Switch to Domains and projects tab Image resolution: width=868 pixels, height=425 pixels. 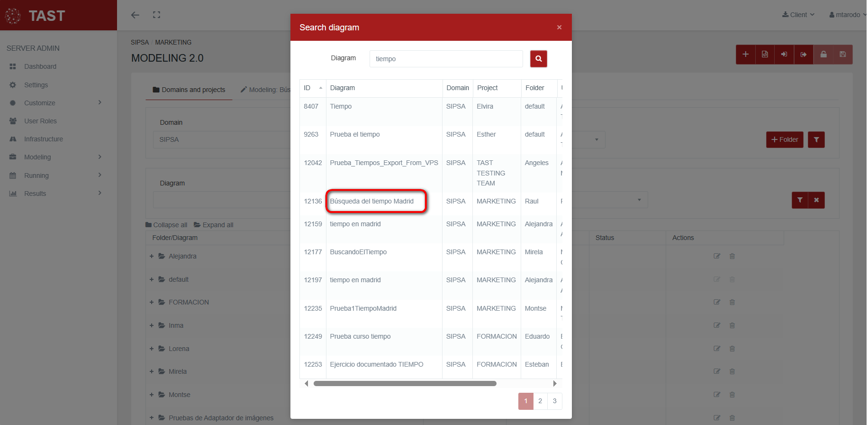[x=189, y=90]
